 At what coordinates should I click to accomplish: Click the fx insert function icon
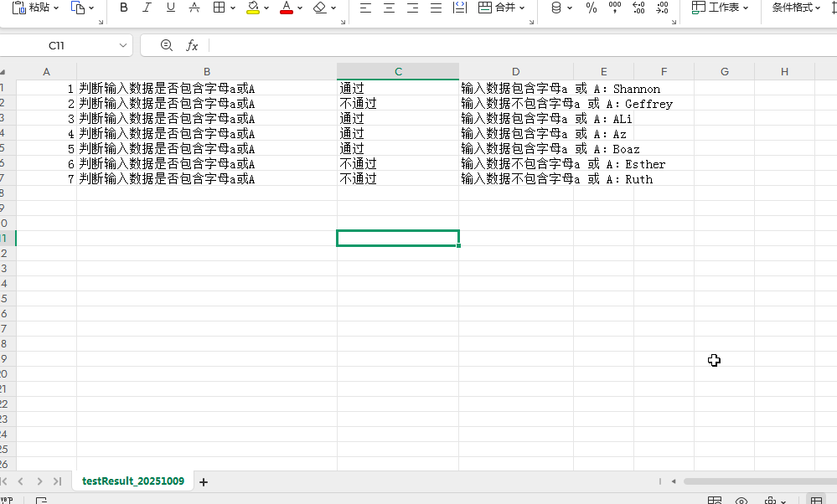192,46
